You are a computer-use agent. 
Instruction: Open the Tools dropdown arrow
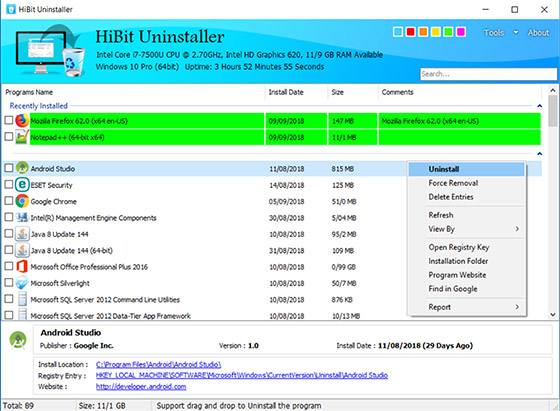coord(516,32)
